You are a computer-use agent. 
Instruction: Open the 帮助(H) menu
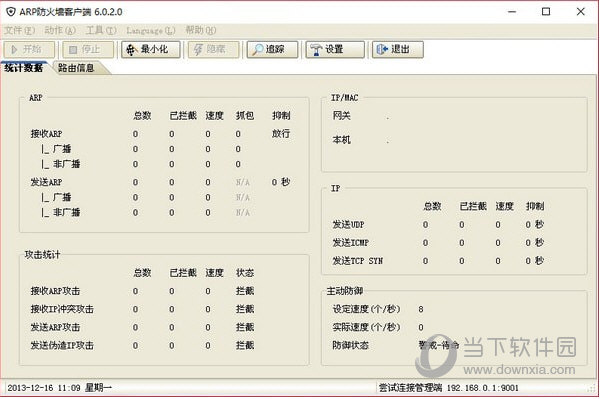click(201, 30)
